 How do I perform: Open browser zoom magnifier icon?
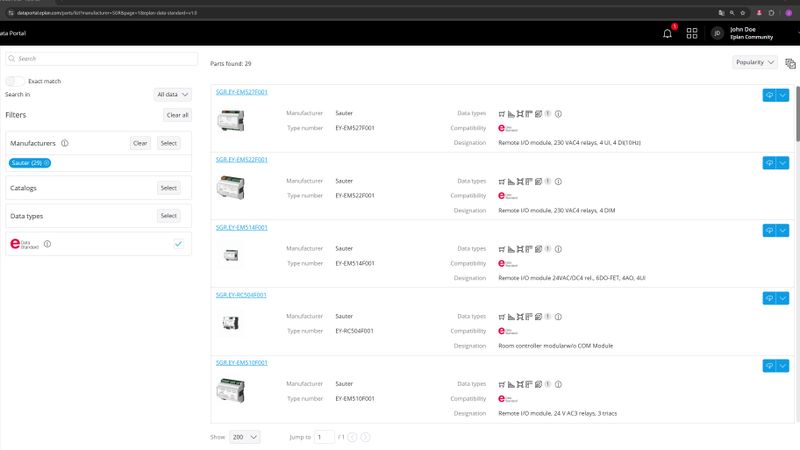point(732,13)
